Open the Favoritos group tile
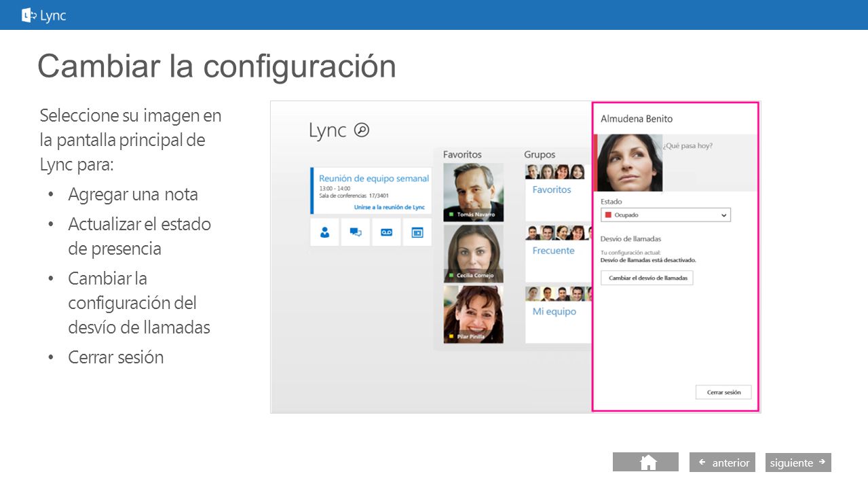 tap(559, 192)
